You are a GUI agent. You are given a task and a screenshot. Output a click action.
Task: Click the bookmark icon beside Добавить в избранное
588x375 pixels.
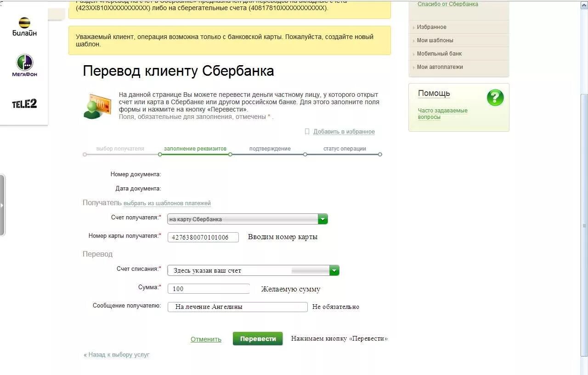307,132
